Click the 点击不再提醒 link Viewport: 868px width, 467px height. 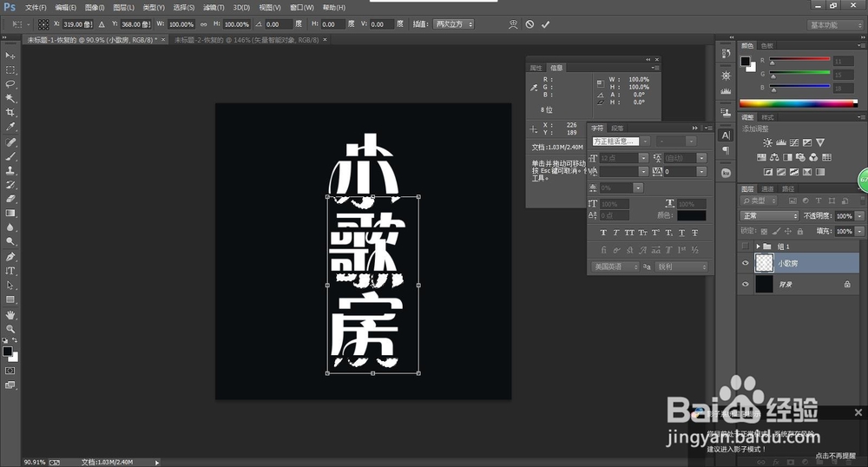pos(836,456)
